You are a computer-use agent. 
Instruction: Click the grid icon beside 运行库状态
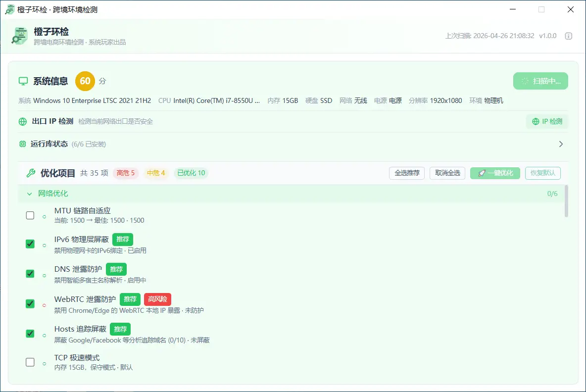(23, 144)
